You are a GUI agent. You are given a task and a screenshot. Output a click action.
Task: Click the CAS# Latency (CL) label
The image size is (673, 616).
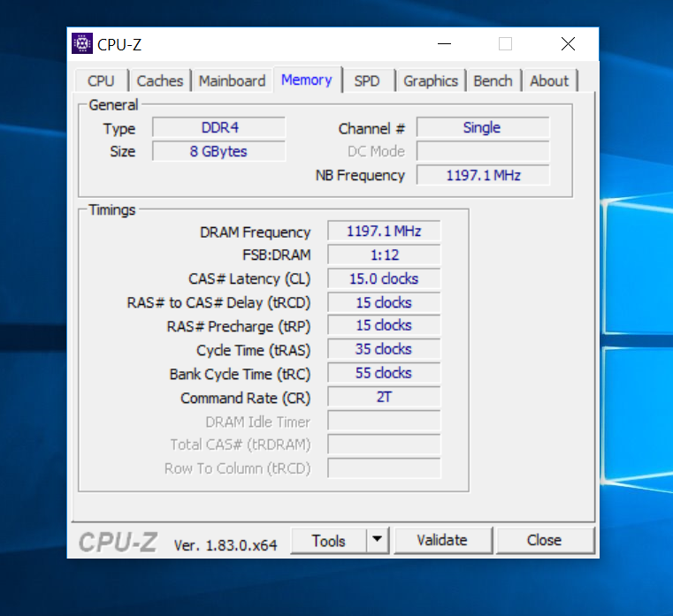(x=249, y=279)
